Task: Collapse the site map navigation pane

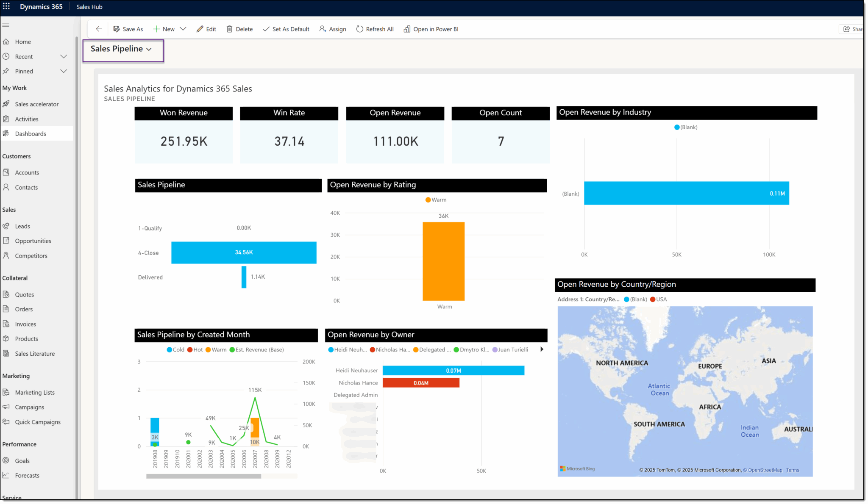Action: tap(6, 25)
